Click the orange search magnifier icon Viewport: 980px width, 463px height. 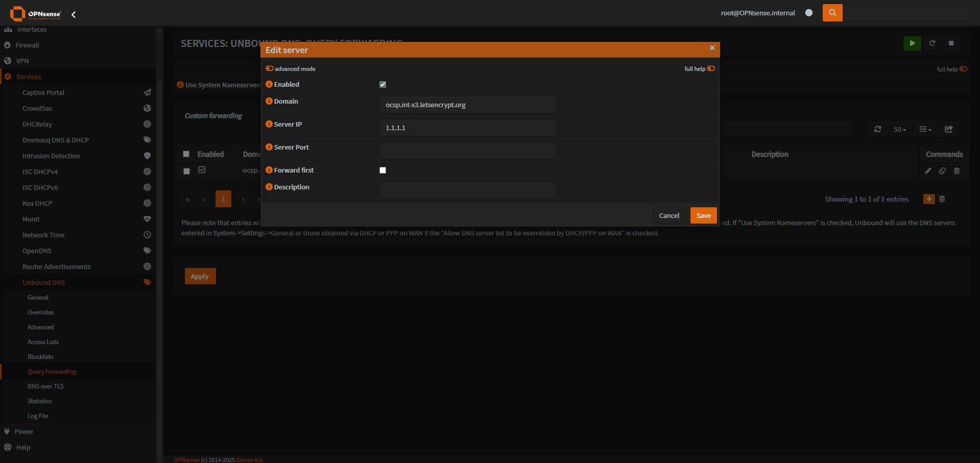832,13
